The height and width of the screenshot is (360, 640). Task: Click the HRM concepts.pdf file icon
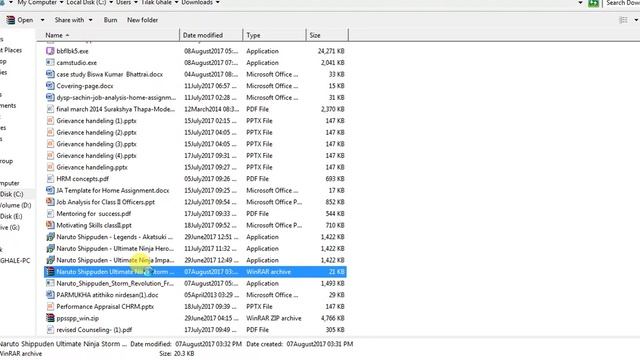pyautogui.click(x=50, y=179)
